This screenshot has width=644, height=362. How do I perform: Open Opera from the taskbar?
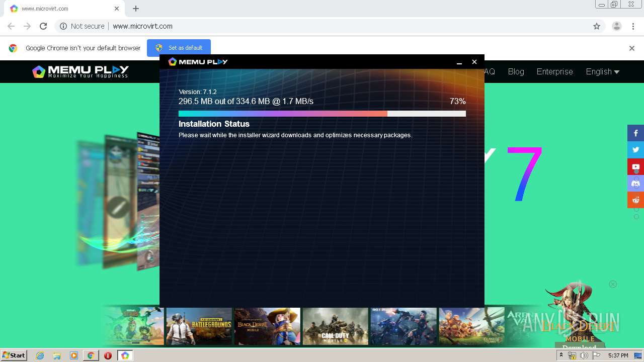click(108, 355)
